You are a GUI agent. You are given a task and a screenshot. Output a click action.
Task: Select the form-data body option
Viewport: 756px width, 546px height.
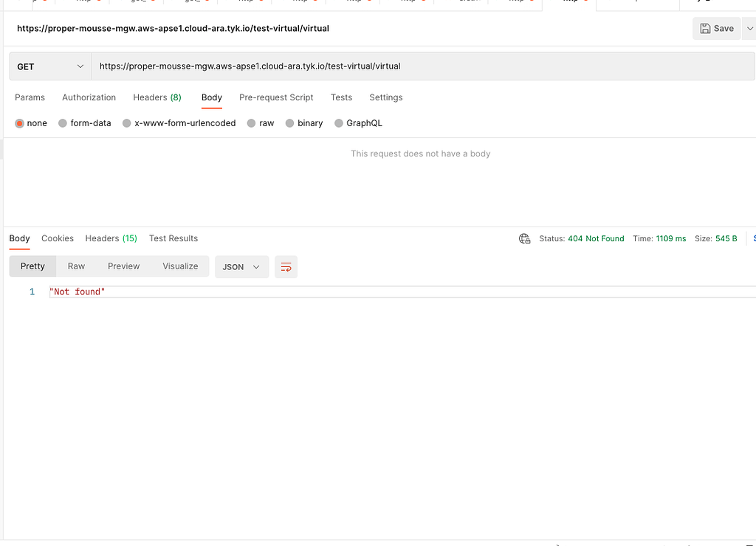(x=84, y=123)
